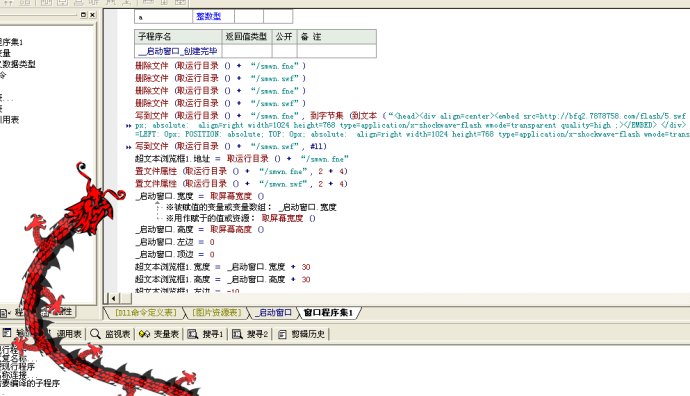The height and width of the screenshot is (396, 690).
Task: Show the 剪辑历史 clip history panel
Action: [302, 334]
